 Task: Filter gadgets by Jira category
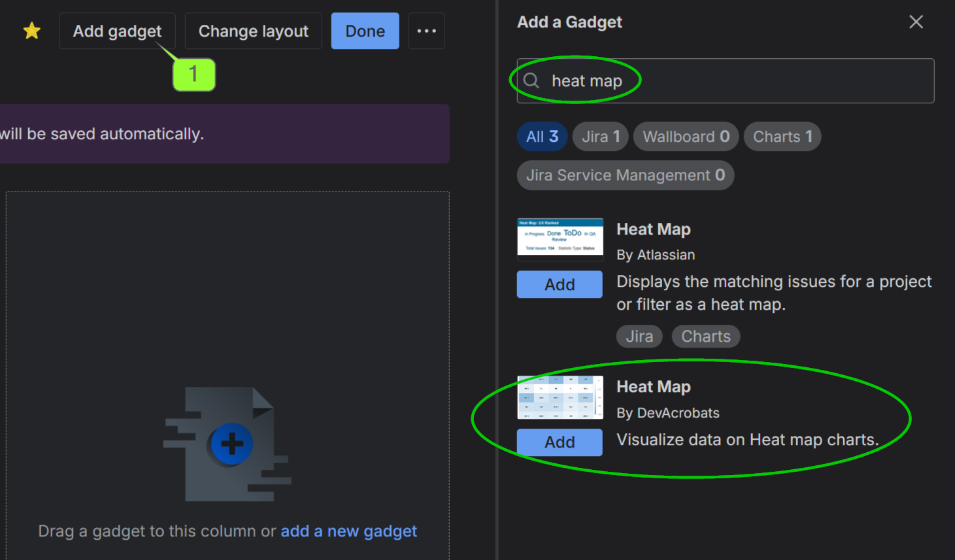click(600, 137)
